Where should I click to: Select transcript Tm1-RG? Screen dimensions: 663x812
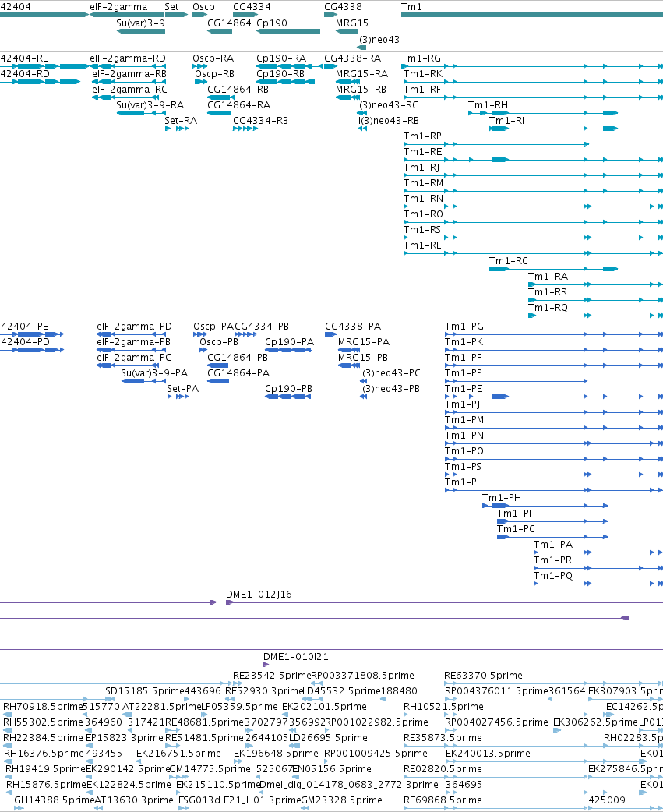(421, 58)
